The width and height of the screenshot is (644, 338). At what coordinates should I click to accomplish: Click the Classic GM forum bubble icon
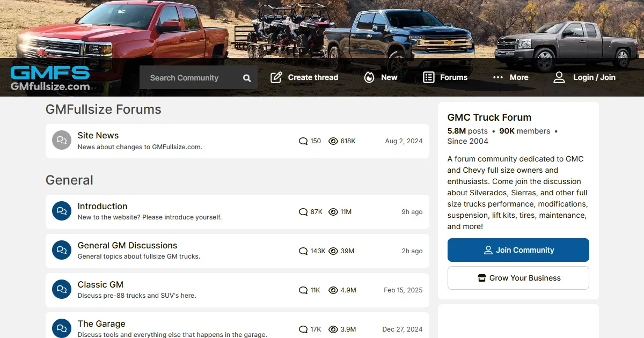click(x=62, y=290)
